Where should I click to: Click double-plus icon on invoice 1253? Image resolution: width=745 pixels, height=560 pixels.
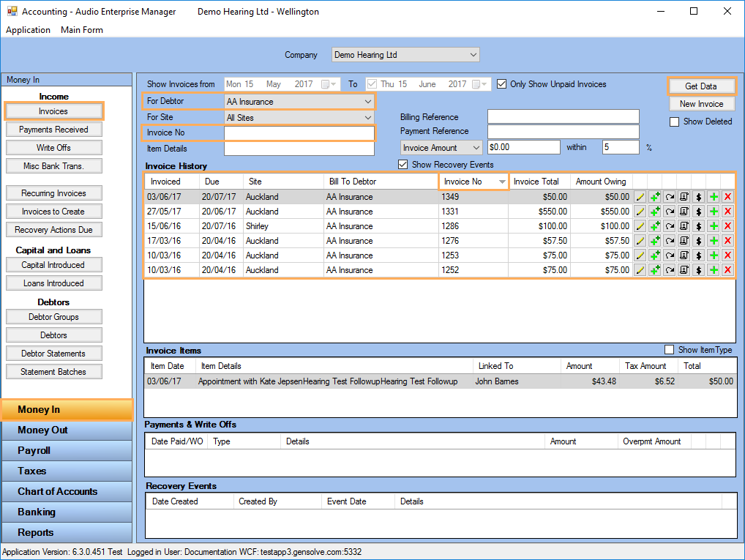(655, 255)
